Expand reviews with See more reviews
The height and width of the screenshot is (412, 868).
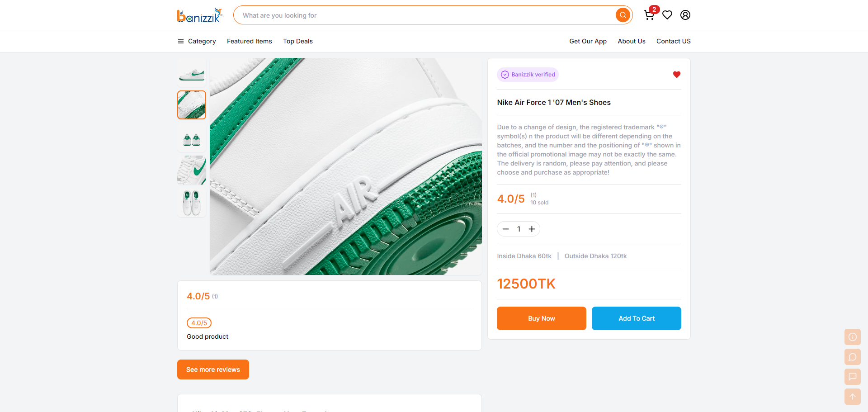click(213, 369)
